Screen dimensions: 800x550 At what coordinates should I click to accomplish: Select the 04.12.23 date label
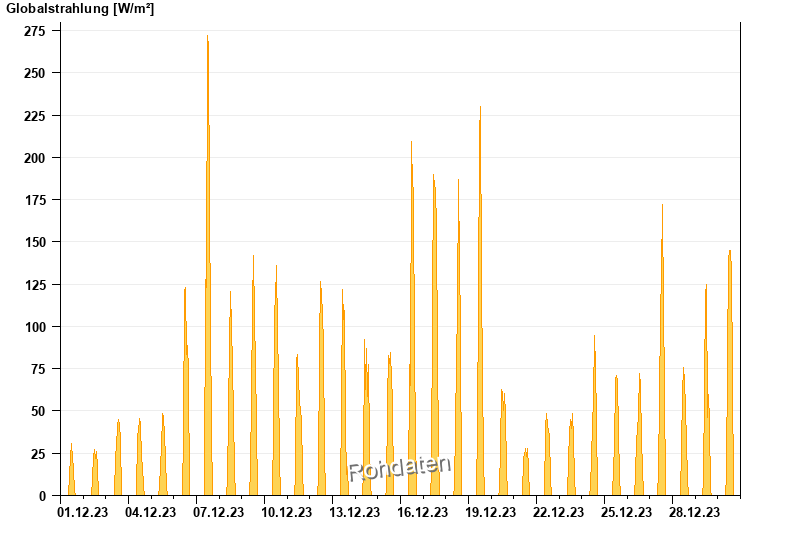(x=151, y=512)
